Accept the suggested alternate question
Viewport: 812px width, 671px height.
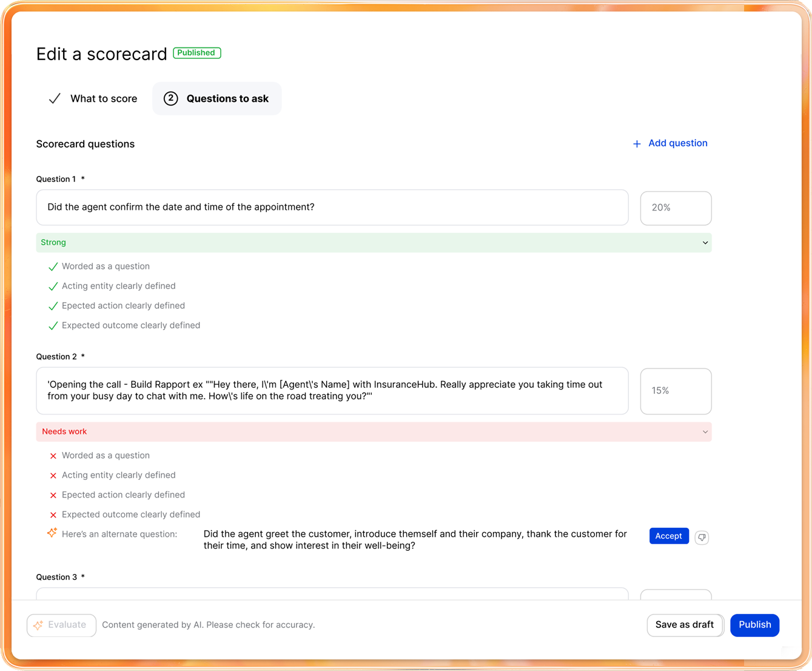[668, 536]
